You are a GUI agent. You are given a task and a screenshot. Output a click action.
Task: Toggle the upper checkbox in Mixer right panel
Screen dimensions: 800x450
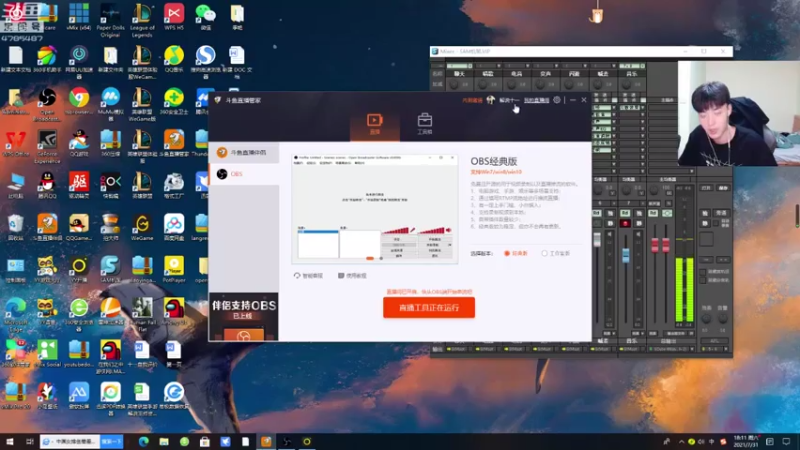(703, 272)
